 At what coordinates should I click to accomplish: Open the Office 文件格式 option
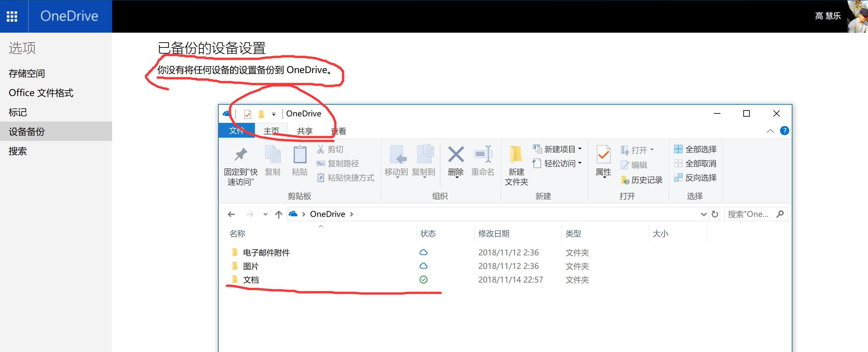tap(41, 93)
